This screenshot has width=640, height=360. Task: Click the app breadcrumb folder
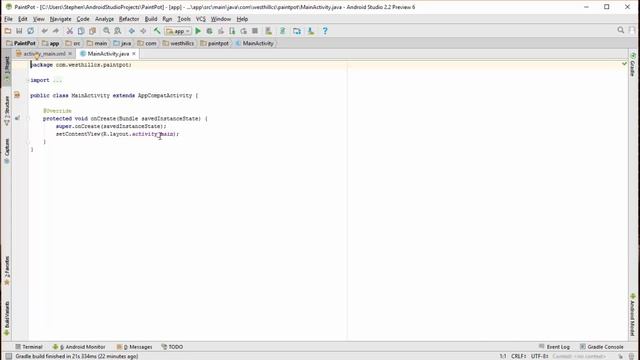[x=51, y=43]
